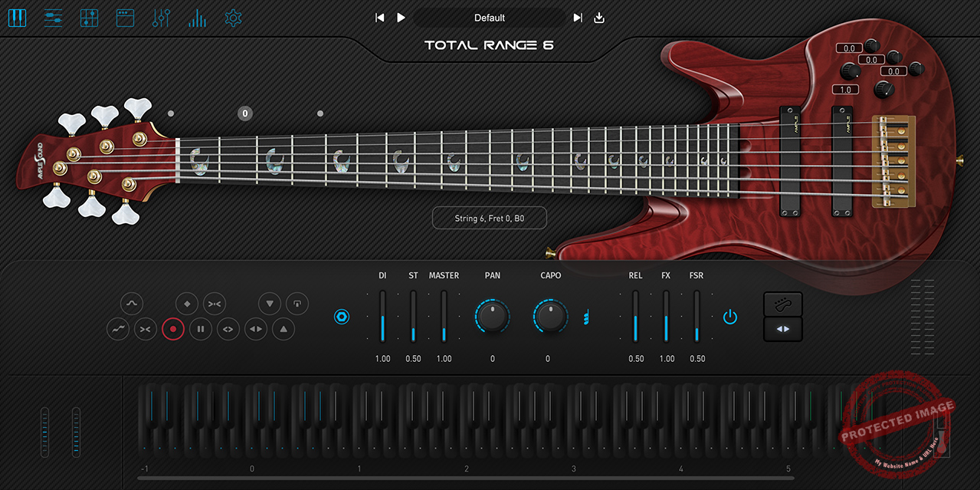980x490 pixels.
Task: Select the red-circled dot articulation button
Action: [x=173, y=329]
